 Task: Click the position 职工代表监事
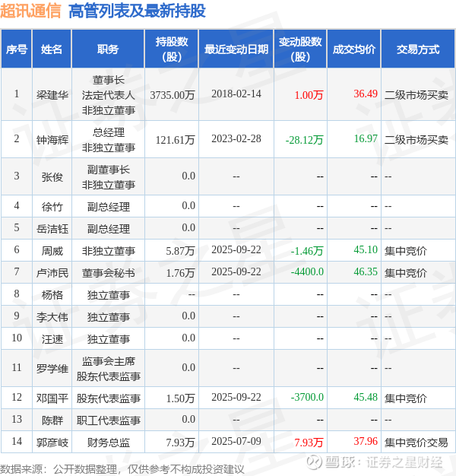(109, 420)
